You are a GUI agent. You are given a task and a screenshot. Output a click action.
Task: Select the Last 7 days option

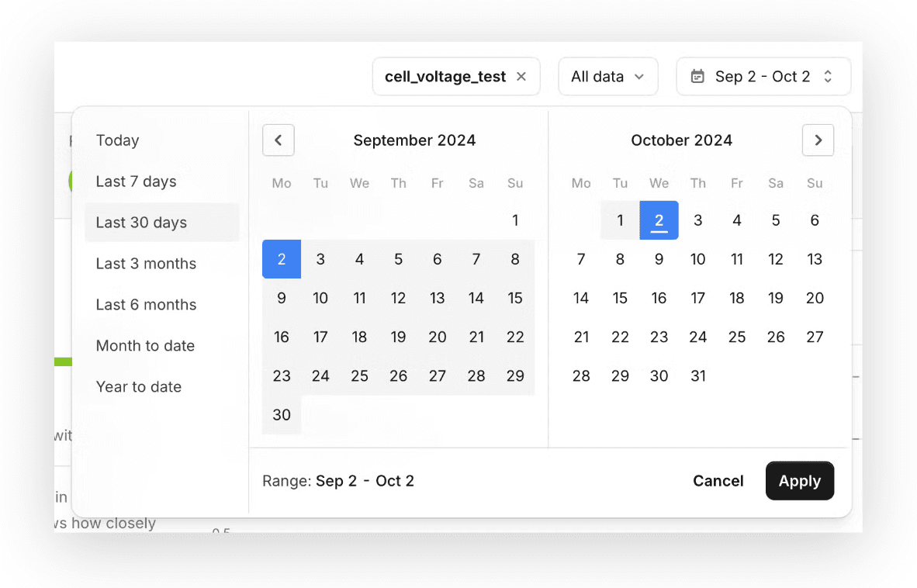[135, 181]
